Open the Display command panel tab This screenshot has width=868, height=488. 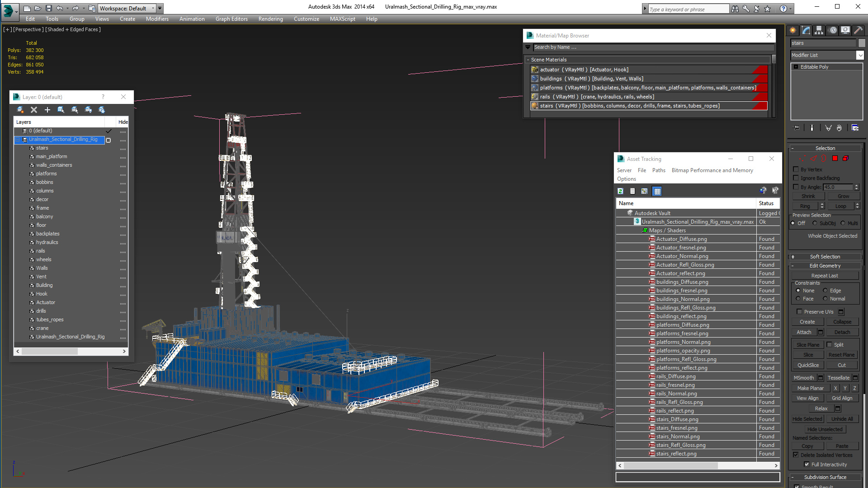click(x=845, y=30)
